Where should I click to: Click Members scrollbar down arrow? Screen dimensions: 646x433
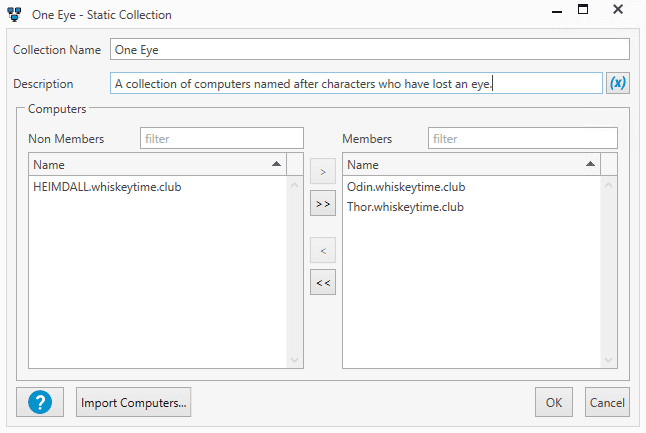[609, 360]
